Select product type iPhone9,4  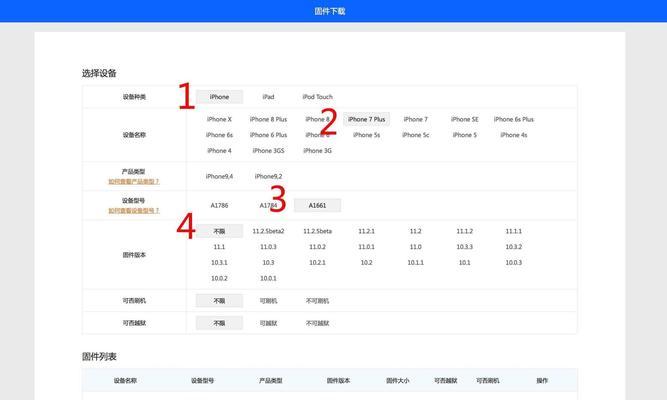[x=219, y=176]
